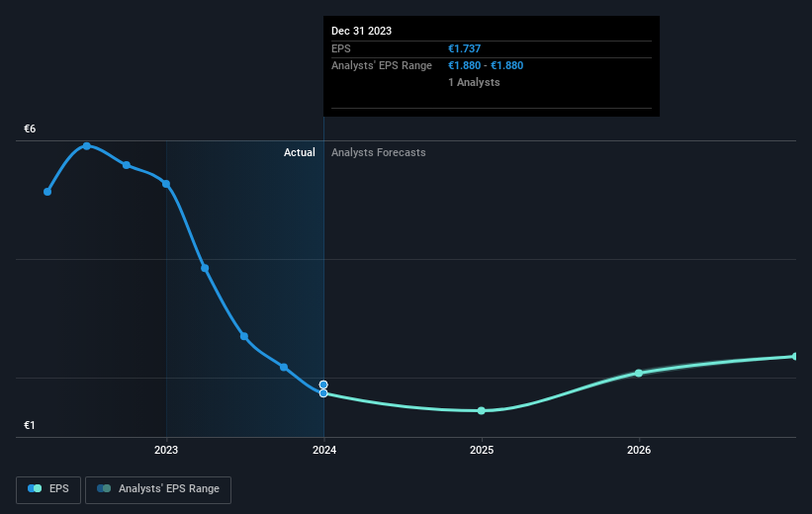Screen dimensions: 812x514
Task: Click the €1.880 - €1.880 range value
Action: click(x=486, y=66)
